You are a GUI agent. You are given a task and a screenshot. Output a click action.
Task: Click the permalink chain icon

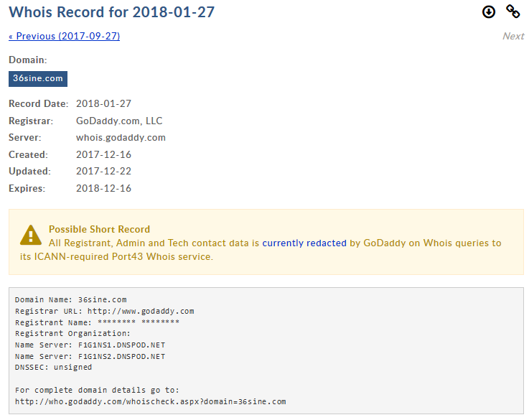tap(512, 11)
